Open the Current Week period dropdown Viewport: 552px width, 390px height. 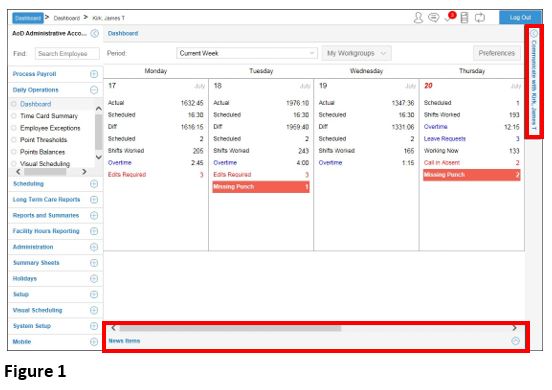(x=247, y=53)
